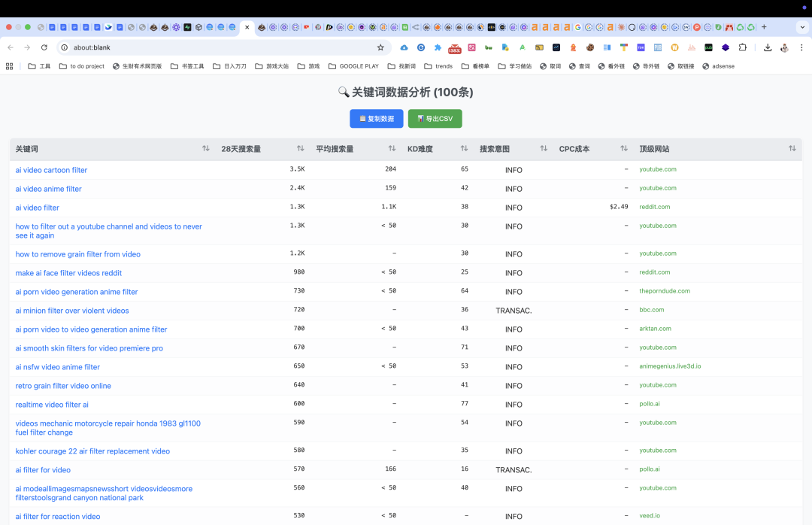The image size is (812, 525).
Task: Open the 日入万刀 bookmarks folder
Action: pos(229,66)
